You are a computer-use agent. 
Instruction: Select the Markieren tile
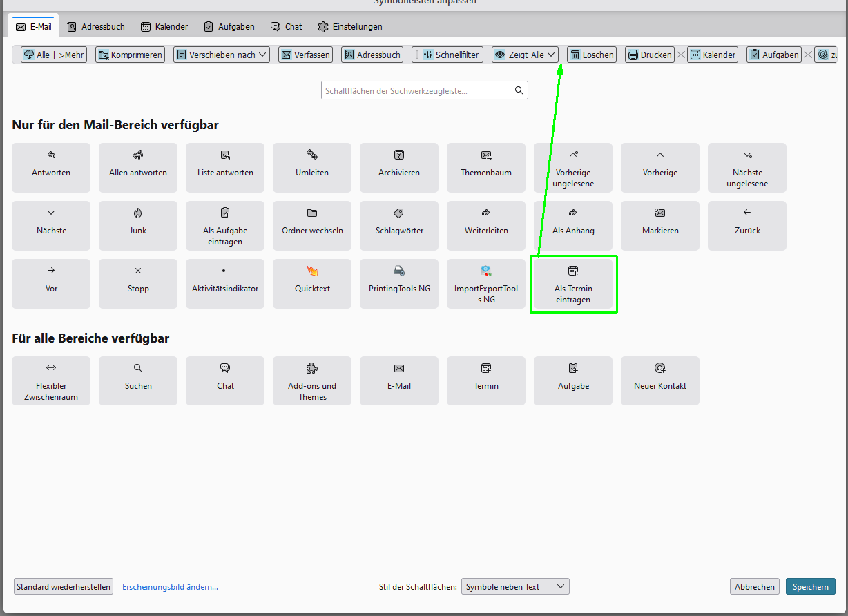660,226
